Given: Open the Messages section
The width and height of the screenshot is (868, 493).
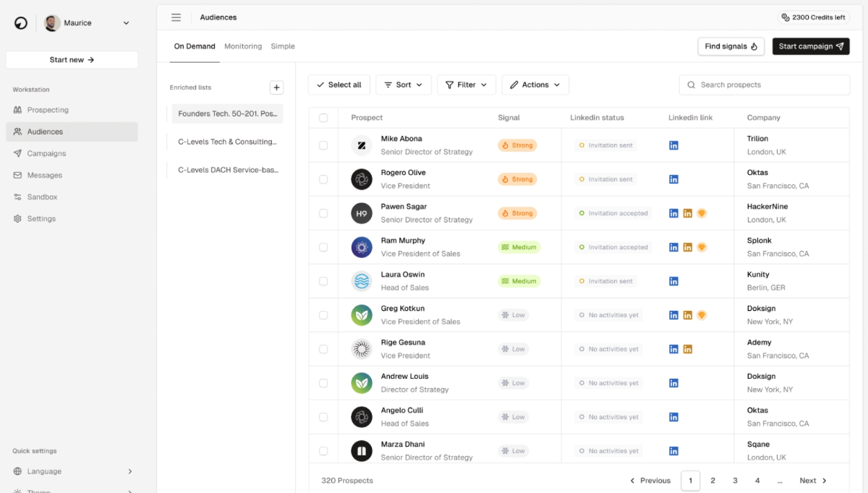Looking at the screenshot, I should click(x=48, y=175).
